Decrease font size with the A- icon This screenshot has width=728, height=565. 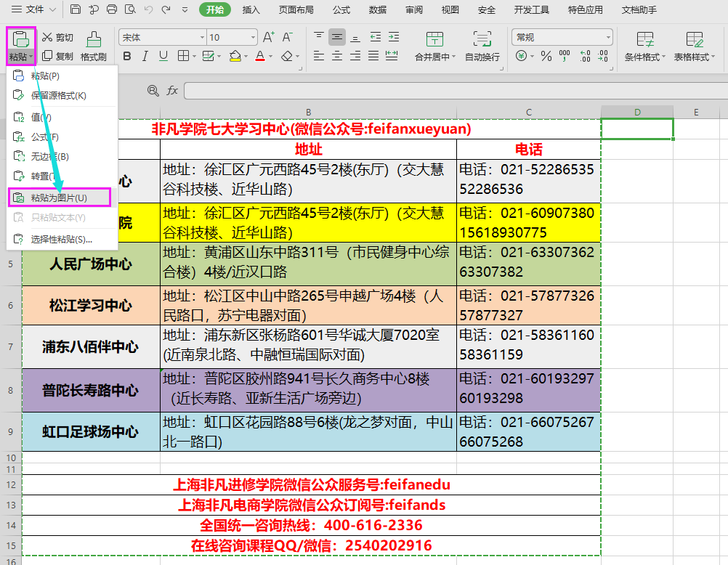288,37
